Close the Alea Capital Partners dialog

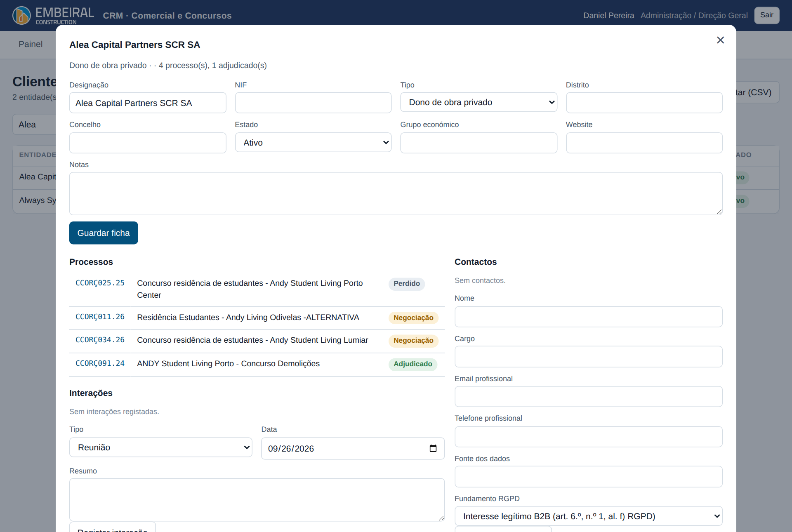point(720,40)
